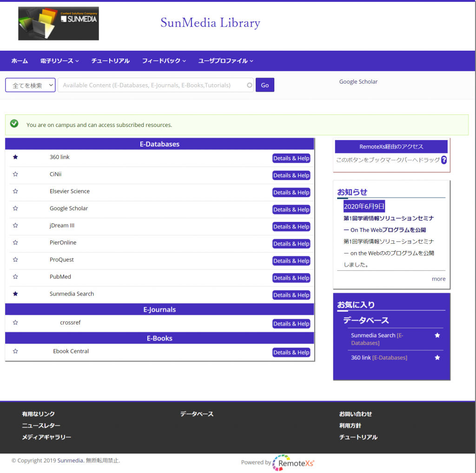Image resolution: width=476 pixels, height=473 pixels.
Task: Click the RemoteXs logo in footer
Action: pos(293,463)
